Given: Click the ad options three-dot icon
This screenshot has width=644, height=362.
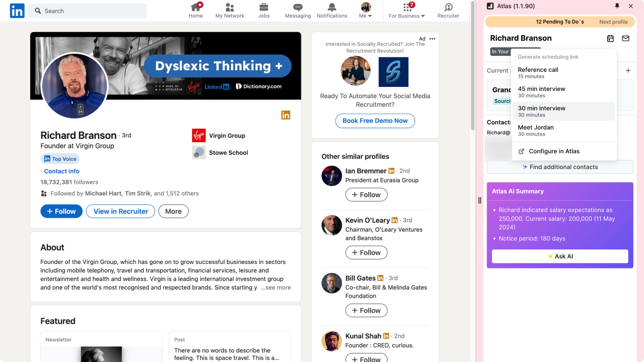Looking at the screenshot, I should tap(432, 39).
